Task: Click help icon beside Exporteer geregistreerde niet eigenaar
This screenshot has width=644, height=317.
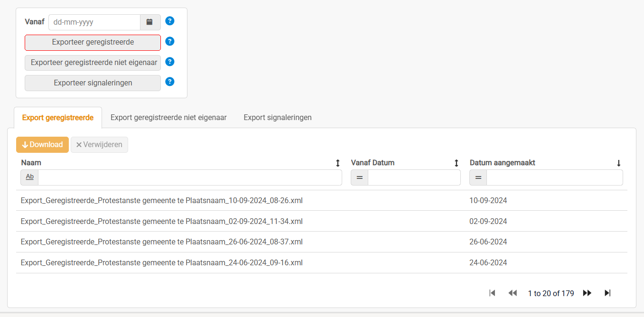Action: tap(170, 62)
